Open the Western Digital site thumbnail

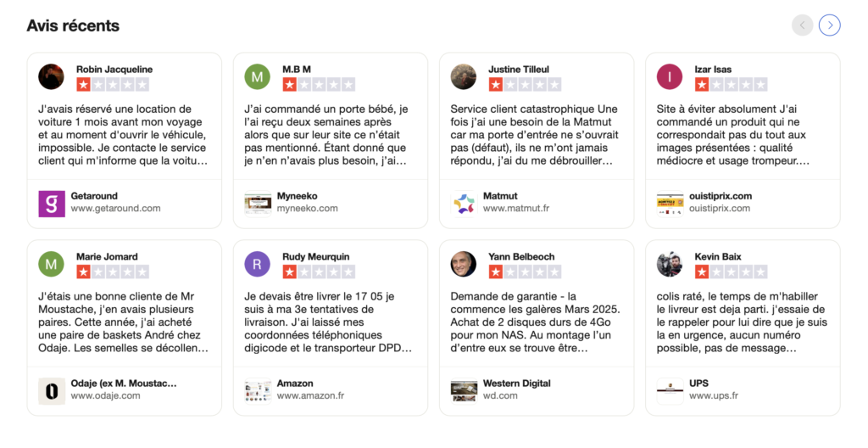coord(464,391)
